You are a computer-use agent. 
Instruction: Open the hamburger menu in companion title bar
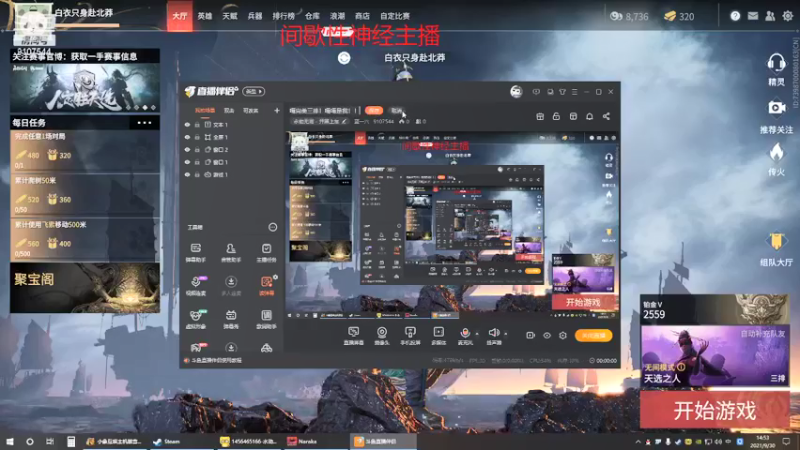coord(574,92)
